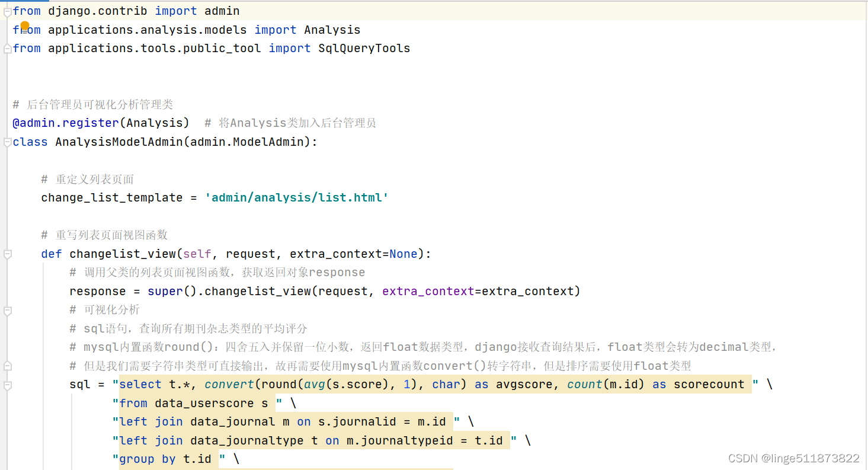Click 'applications.analysis.models' module path
868x470 pixels.
pos(148,30)
